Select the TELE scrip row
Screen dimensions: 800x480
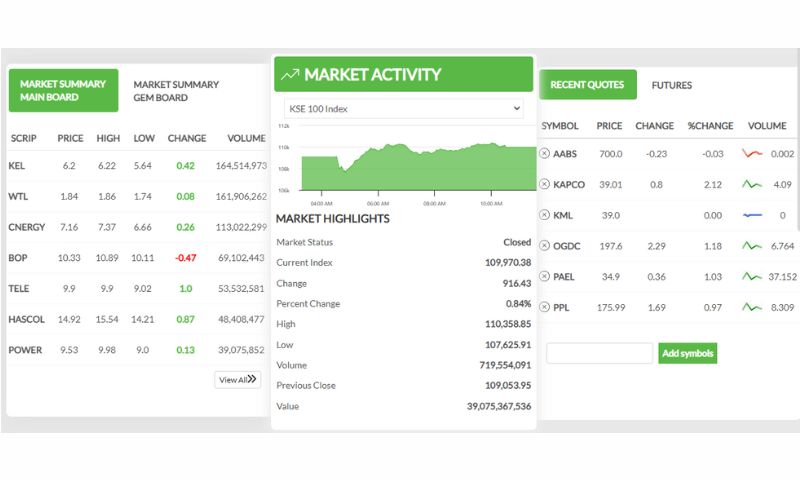[138, 289]
